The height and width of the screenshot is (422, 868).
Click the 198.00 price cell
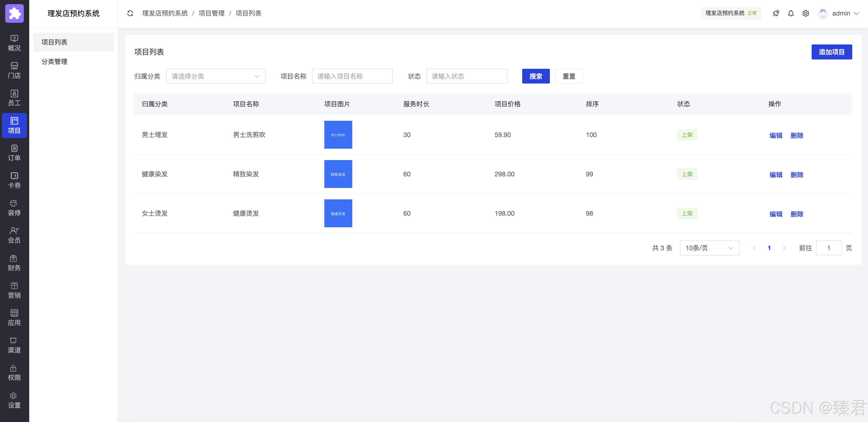504,214
